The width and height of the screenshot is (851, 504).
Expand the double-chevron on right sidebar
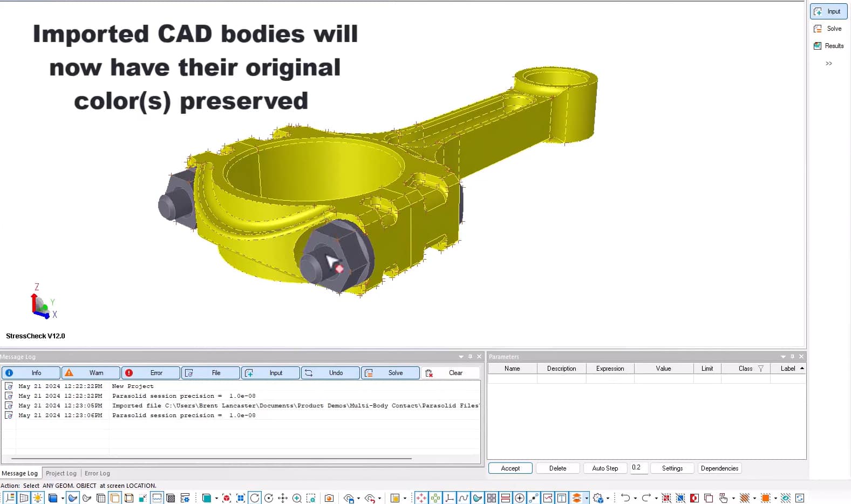pos(829,64)
